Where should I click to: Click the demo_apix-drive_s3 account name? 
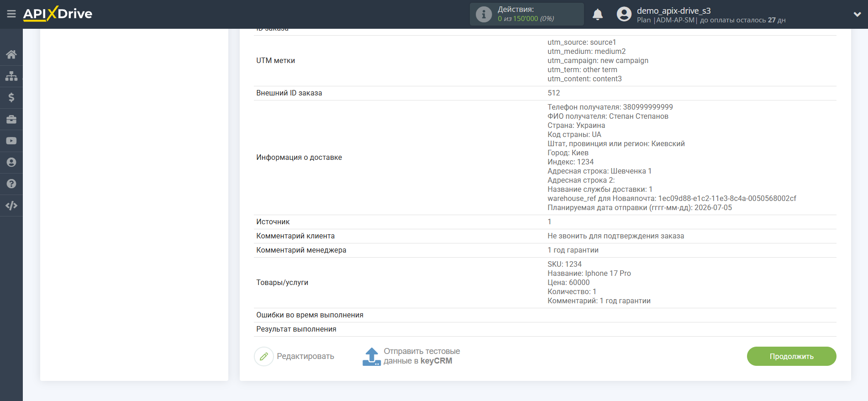673,11
